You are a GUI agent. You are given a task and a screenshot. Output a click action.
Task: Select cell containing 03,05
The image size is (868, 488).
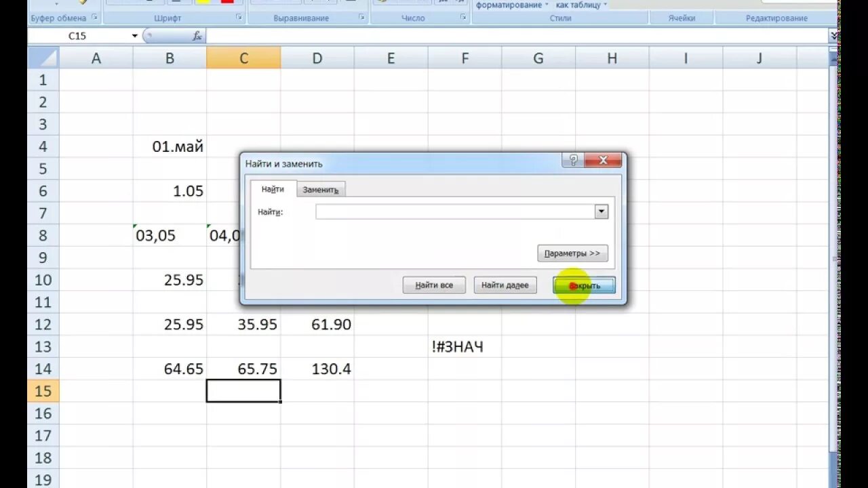(170, 235)
